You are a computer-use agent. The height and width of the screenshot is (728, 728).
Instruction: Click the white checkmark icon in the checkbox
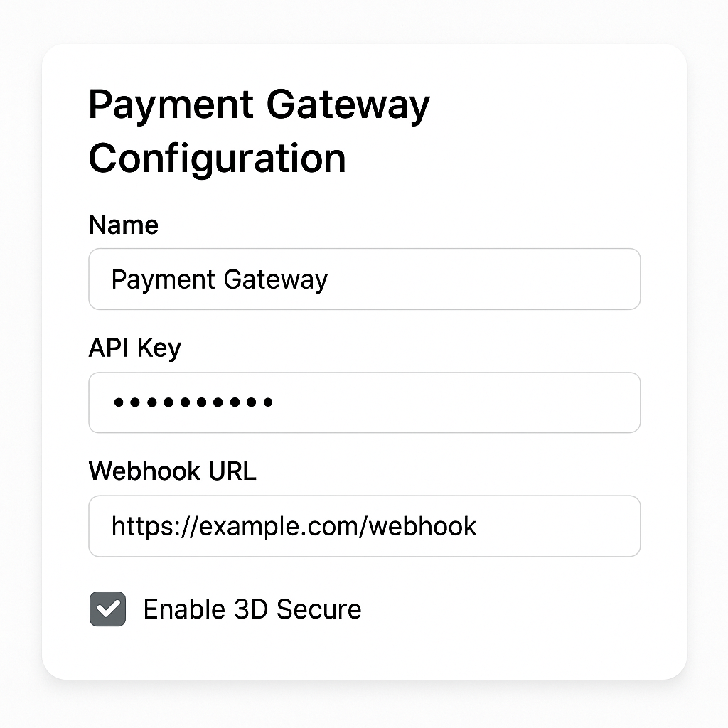pyautogui.click(x=108, y=609)
